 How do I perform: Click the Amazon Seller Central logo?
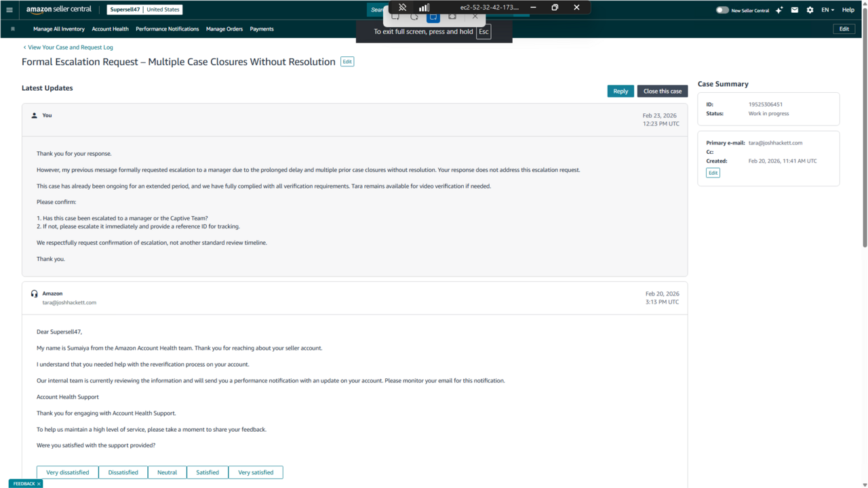tap(59, 9)
